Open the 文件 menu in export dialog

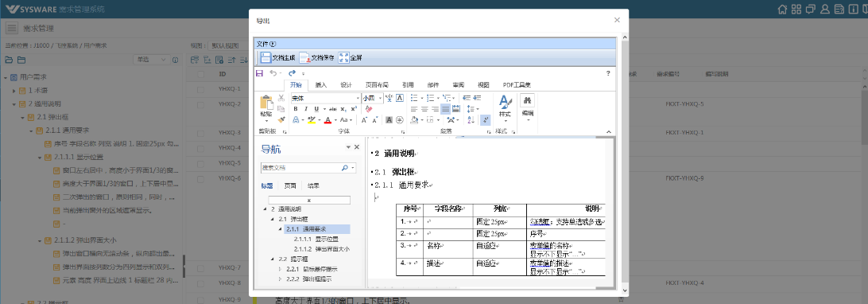tap(266, 44)
